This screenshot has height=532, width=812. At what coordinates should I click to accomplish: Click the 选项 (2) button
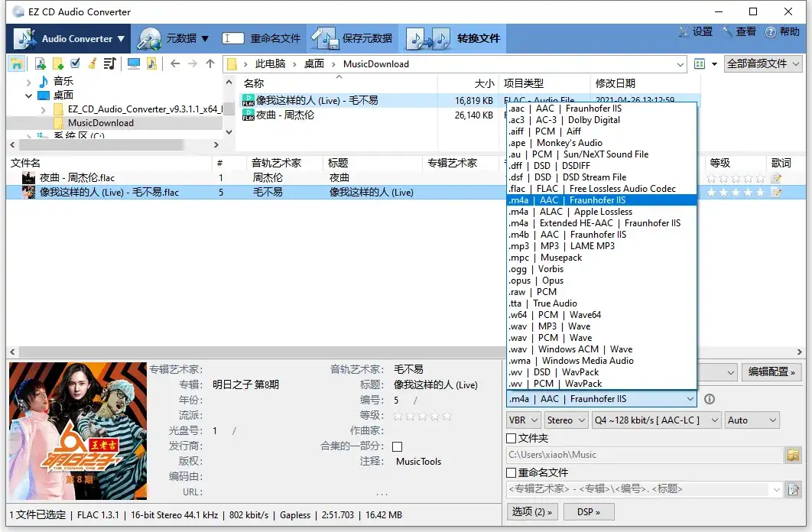[x=532, y=511]
